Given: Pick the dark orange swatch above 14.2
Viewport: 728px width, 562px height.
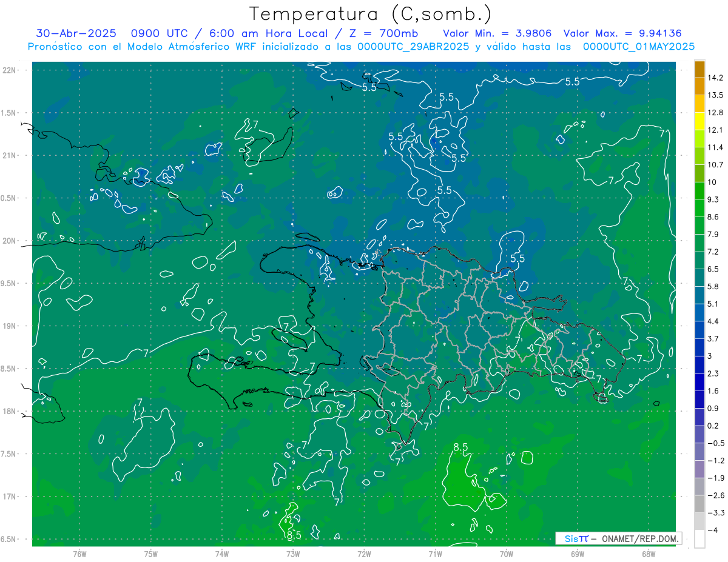Looking at the screenshot, I should 699,69.
